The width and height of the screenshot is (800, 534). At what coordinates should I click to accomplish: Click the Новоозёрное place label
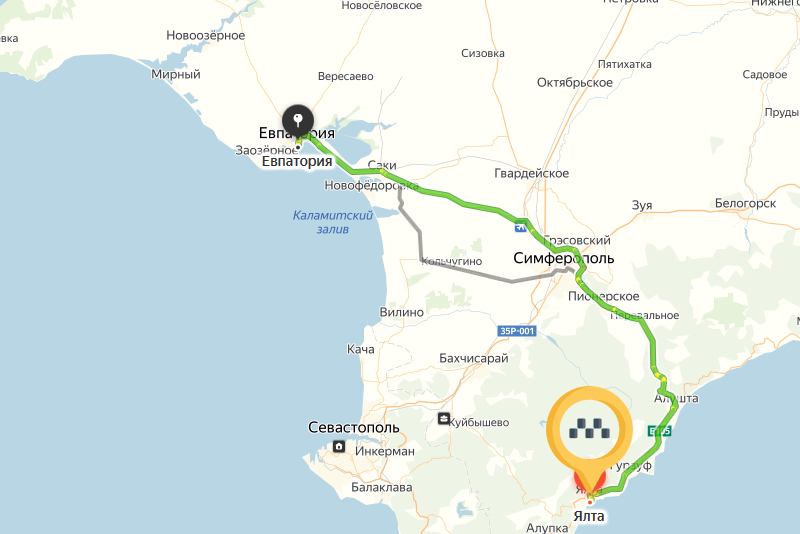pyautogui.click(x=206, y=35)
